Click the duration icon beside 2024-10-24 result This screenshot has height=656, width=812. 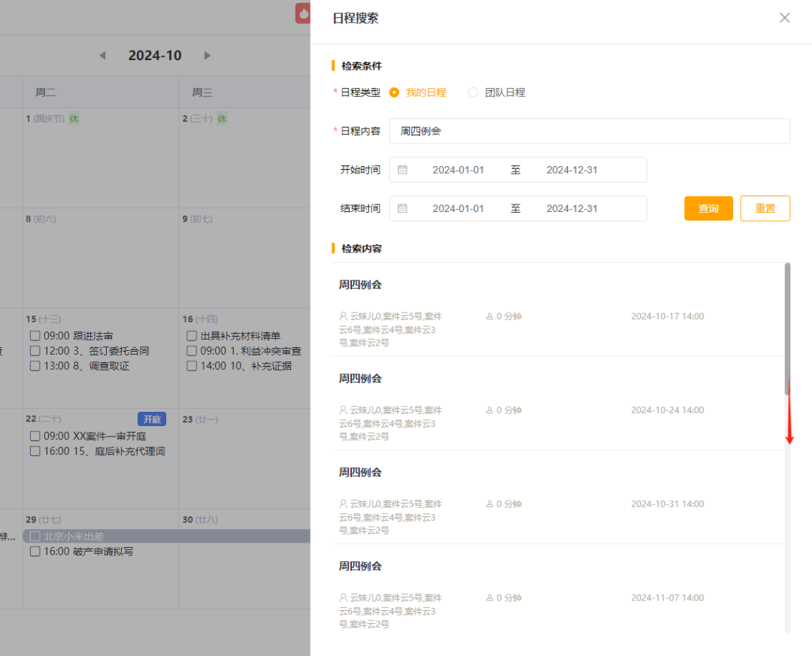click(490, 410)
